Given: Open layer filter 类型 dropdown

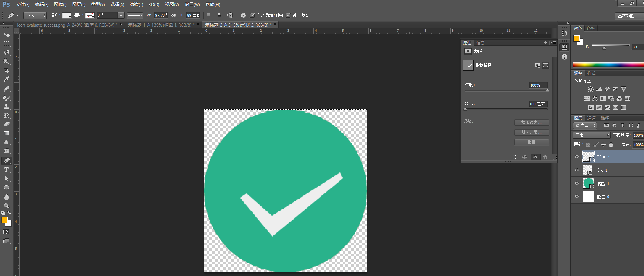Looking at the screenshot, I should coord(585,126).
